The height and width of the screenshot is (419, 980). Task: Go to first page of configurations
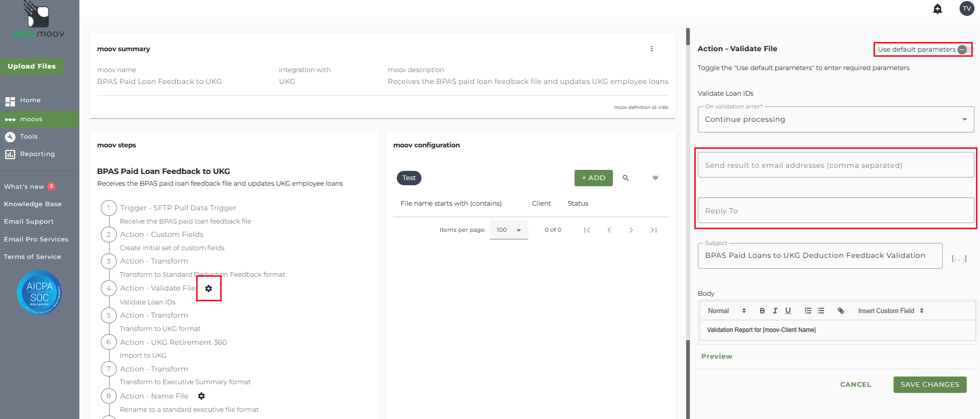pos(587,230)
